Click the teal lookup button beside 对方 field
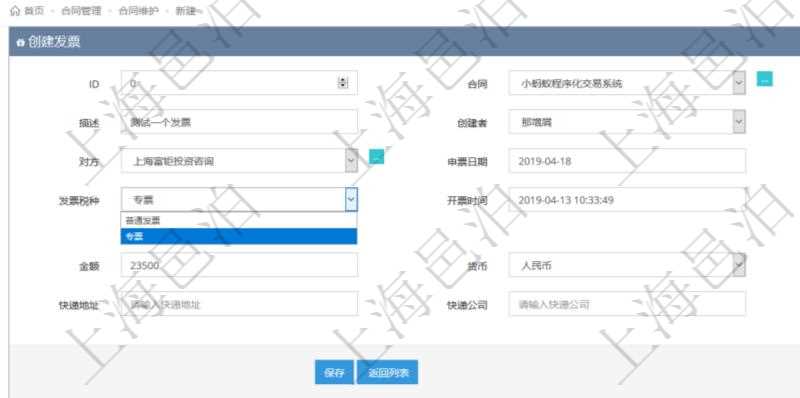The height and width of the screenshot is (398, 800). pos(377,157)
